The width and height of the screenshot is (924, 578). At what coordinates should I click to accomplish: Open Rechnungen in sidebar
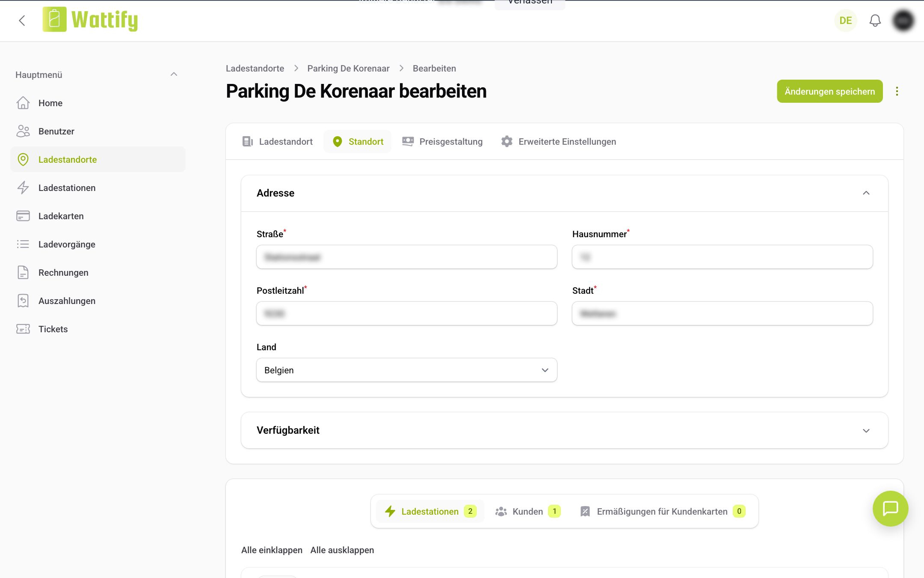click(x=98, y=272)
